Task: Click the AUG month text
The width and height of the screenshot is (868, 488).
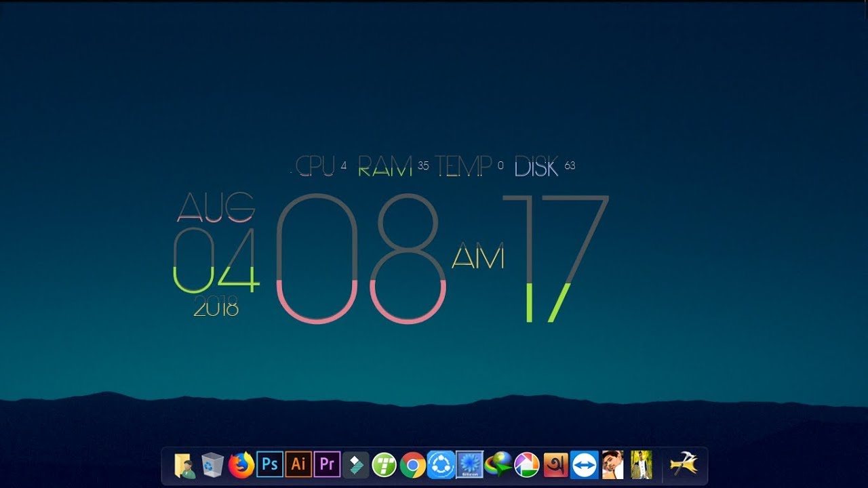Action: point(216,207)
